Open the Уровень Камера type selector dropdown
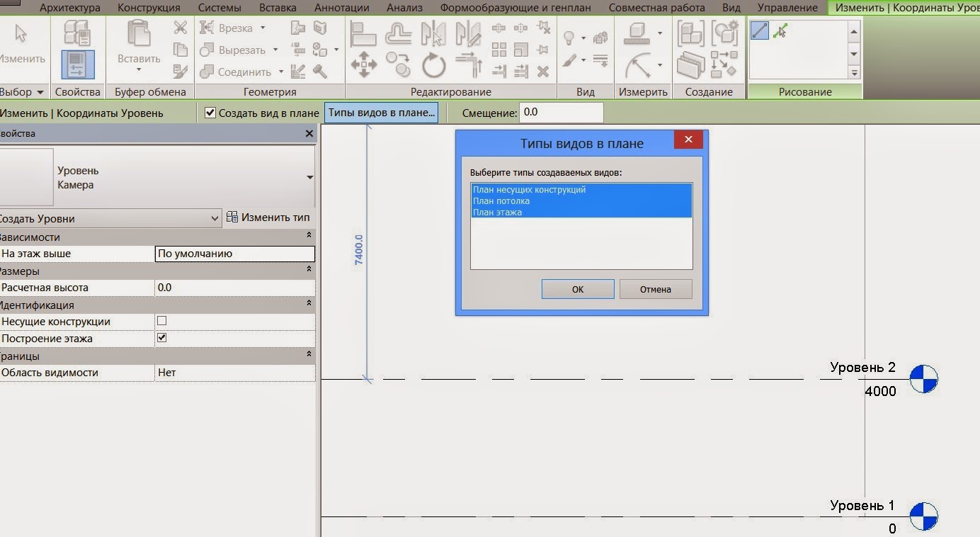The image size is (980, 537). click(x=309, y=177)
